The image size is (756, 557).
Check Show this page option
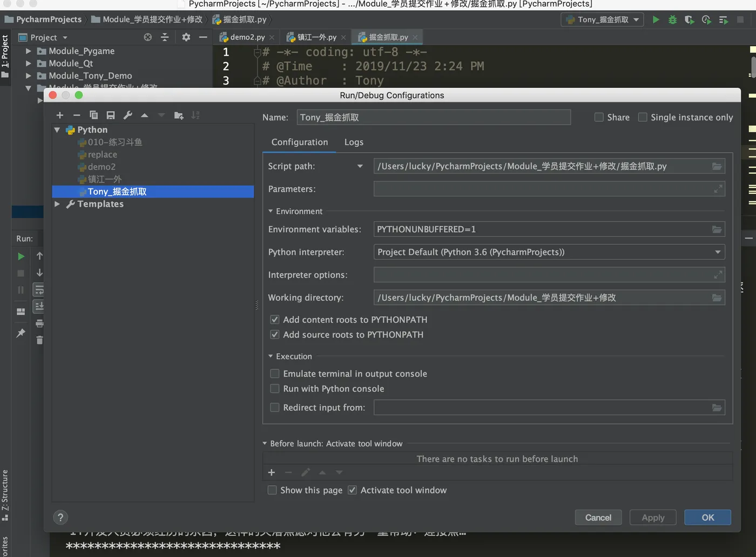(272, 490)
